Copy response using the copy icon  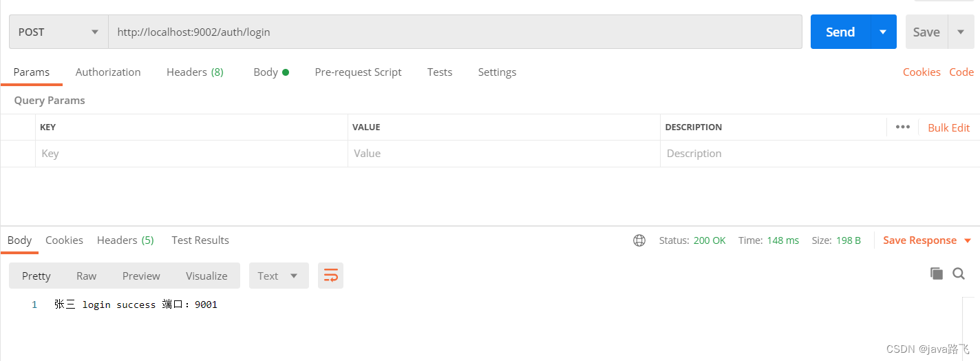coord(937,274)
